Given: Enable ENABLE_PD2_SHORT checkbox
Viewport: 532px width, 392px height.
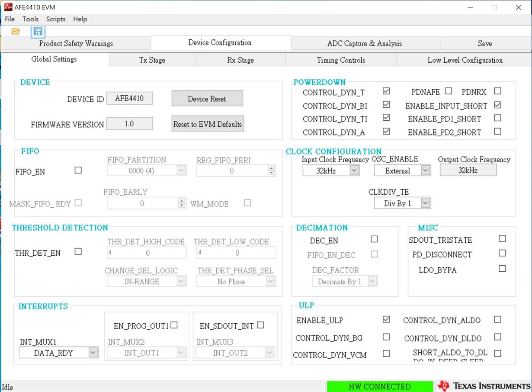Looking at the screenshot, I should click(x=498, y=131).
